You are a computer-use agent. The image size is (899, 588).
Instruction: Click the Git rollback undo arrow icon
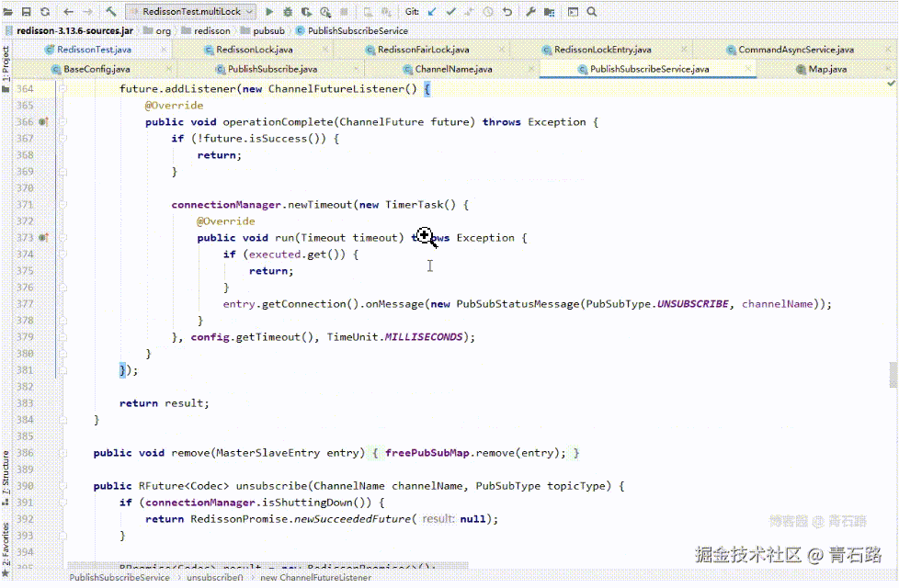tap(507, 11)
